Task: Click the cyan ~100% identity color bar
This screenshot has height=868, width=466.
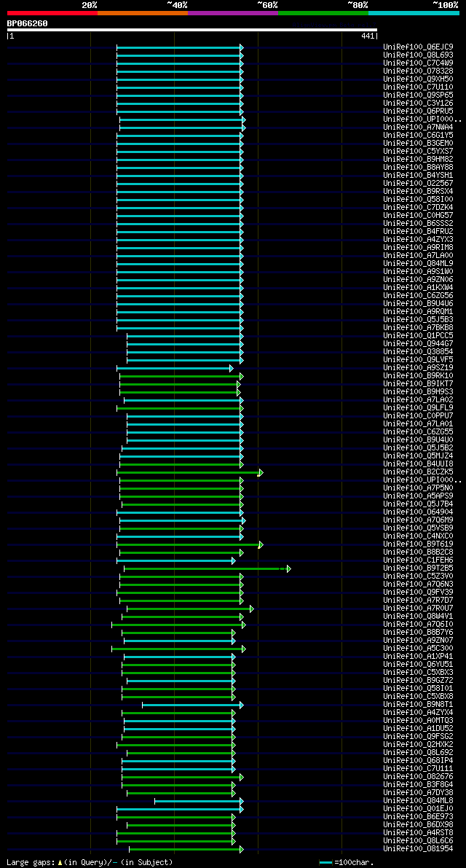Action: 414,12
